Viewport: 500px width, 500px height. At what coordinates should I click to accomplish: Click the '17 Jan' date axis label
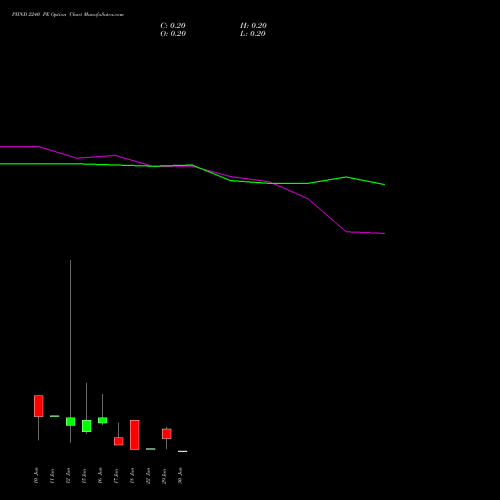click(x=116, y=476)
